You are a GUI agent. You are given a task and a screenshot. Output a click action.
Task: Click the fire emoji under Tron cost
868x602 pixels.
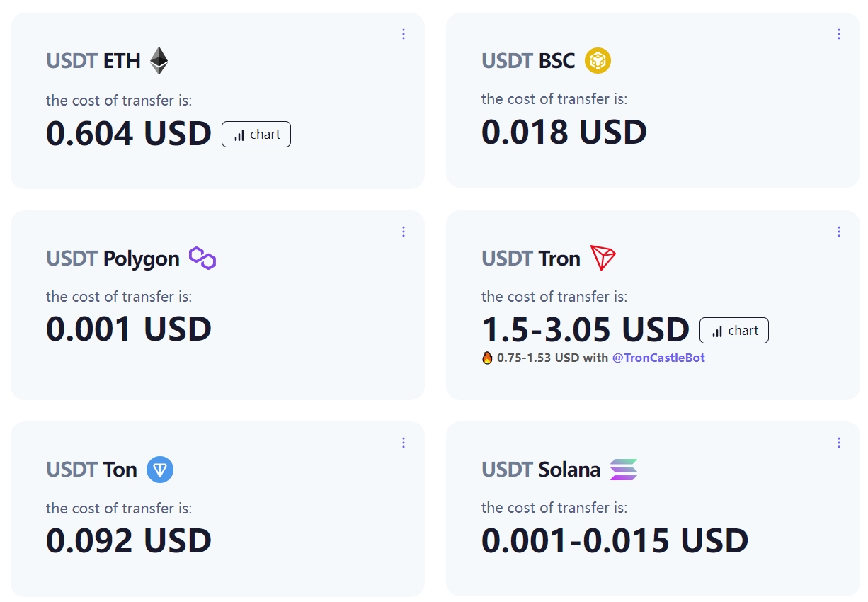coord(487,358)
